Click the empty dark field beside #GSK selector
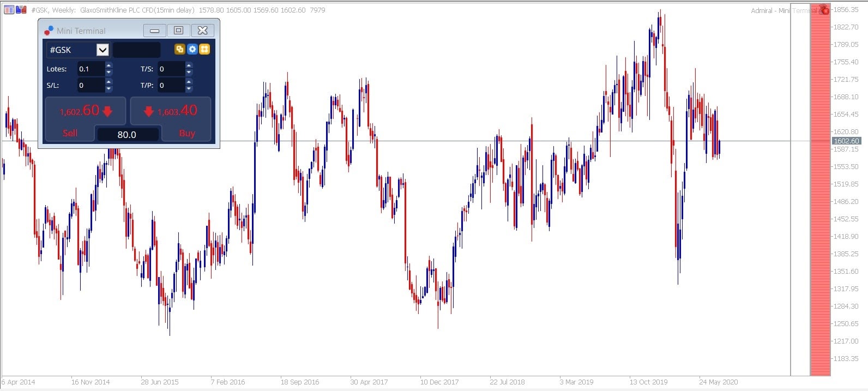 tap(137, 50)
